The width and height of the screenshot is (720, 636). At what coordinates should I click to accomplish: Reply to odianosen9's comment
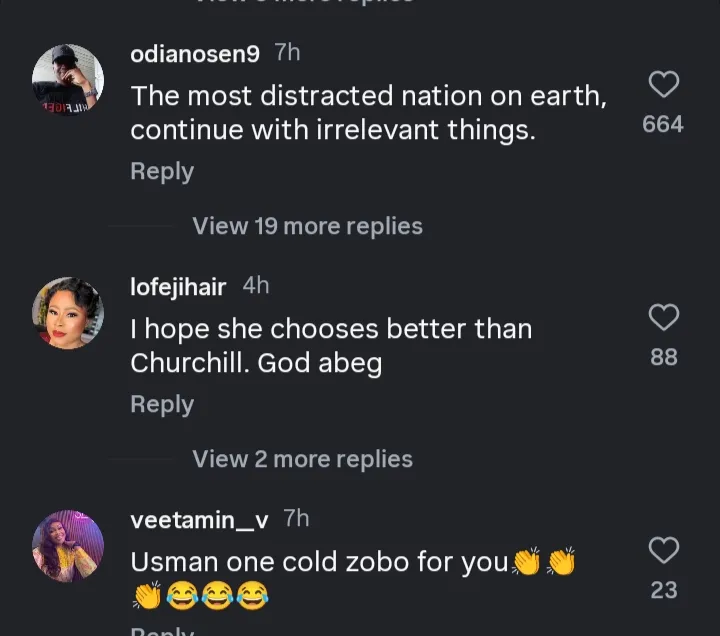tap(162, 171)
